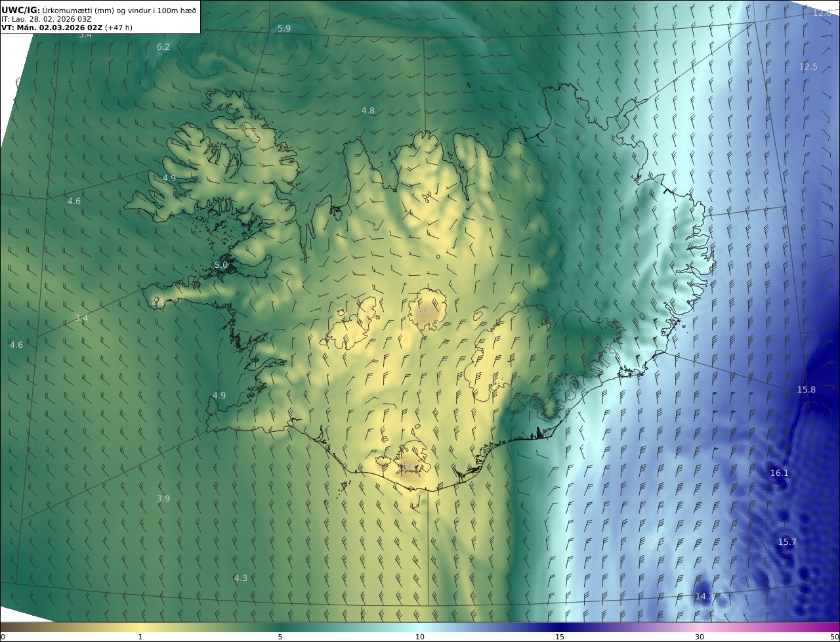The image size is (840, 642).
Task: Click the 12.5 value label in the northeast
Action: coord(808,66)
